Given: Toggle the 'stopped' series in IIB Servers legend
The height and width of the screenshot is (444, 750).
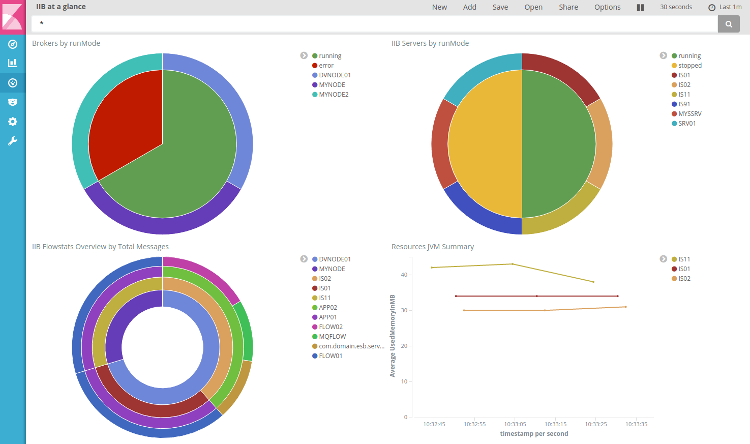Looking at the screenshot, I should (689, 65).
